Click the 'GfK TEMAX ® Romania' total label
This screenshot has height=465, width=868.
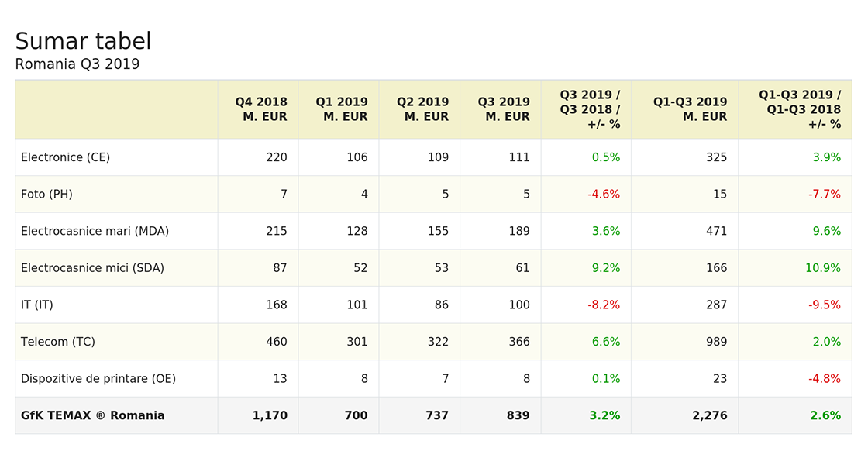point(92,415)
